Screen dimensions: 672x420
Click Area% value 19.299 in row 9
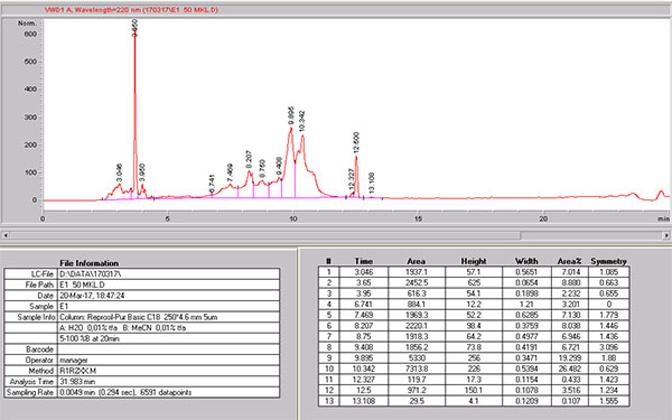coord(570,358)
